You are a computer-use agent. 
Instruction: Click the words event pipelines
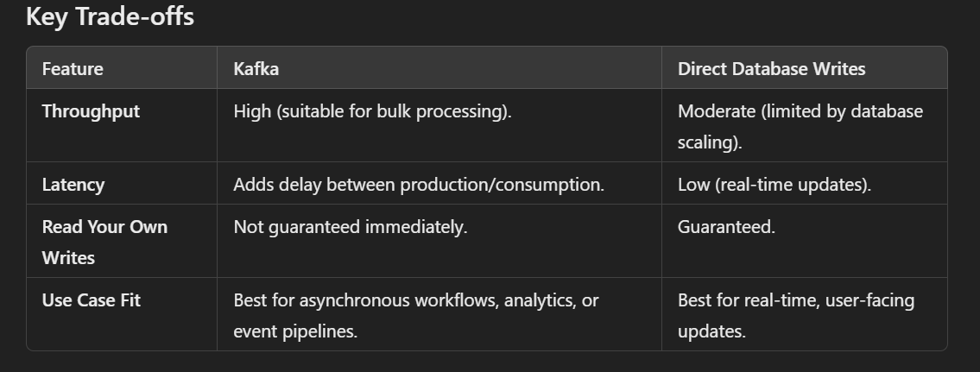295,331
